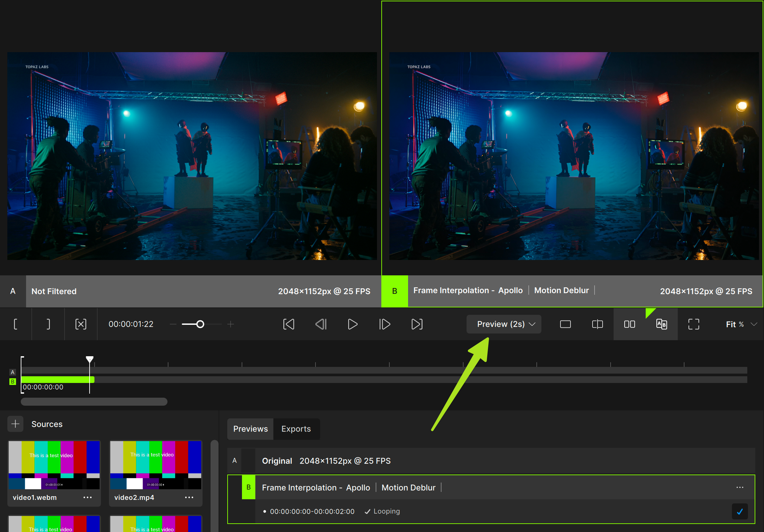Add a new source with plus button

pos(15,424)
